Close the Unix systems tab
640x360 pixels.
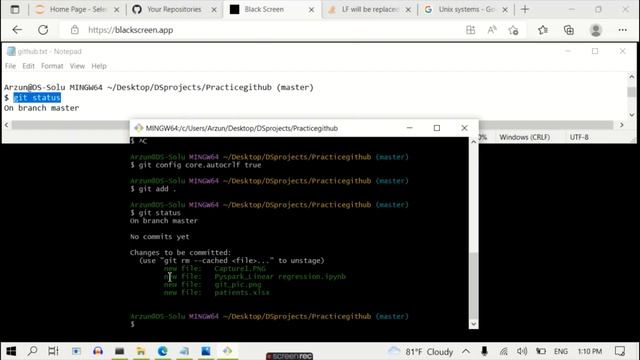click(505, 9)
